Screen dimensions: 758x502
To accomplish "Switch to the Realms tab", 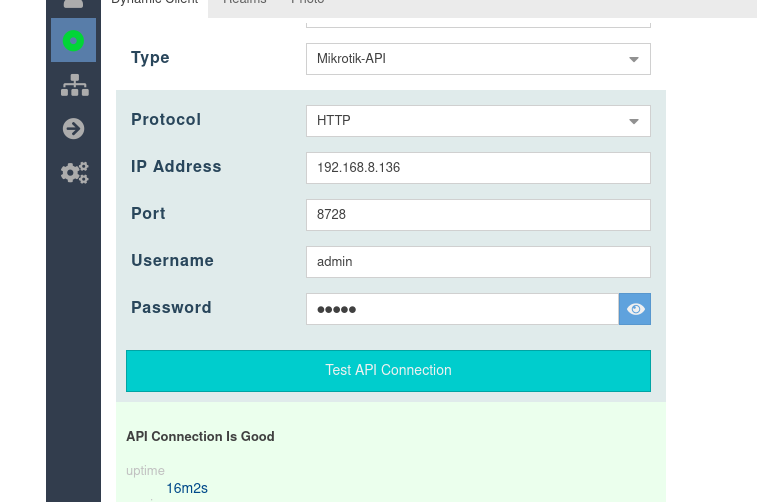I will 245,4.
